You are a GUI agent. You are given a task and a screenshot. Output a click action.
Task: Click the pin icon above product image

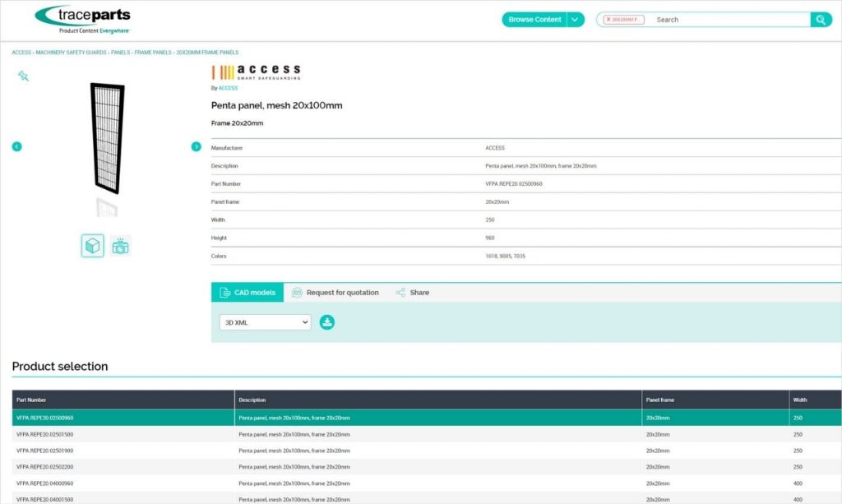(23, 76)
